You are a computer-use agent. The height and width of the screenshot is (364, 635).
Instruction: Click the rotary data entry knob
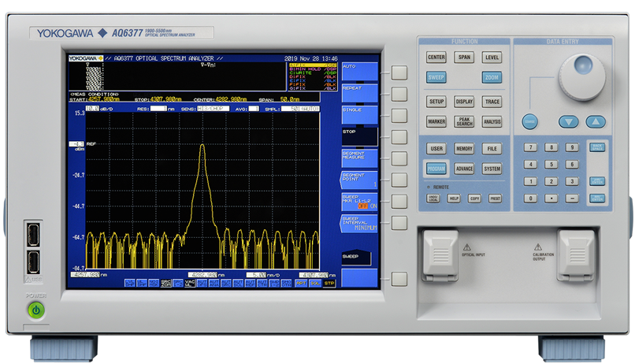click(x=581, y=76)
